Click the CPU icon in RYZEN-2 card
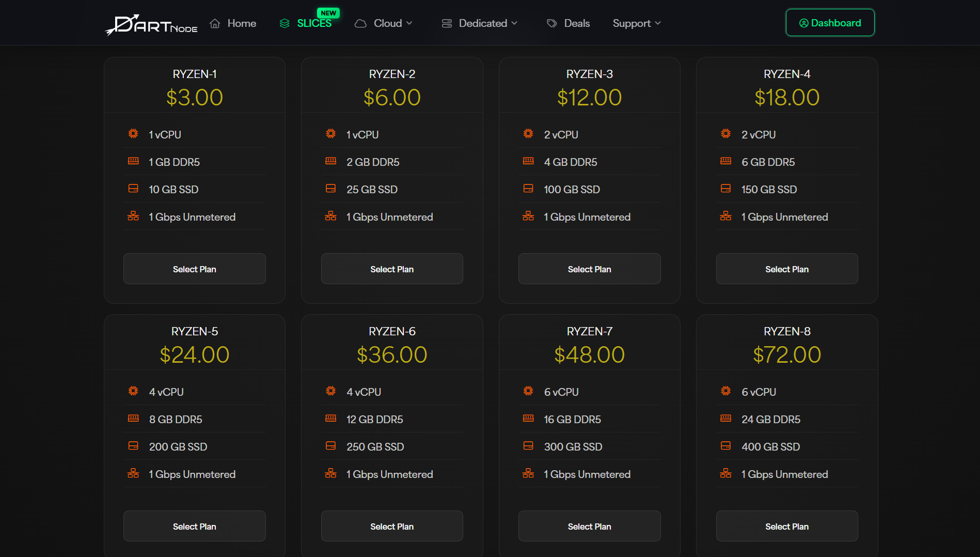This screenshot has height=557, width=980. pos(331,134)
